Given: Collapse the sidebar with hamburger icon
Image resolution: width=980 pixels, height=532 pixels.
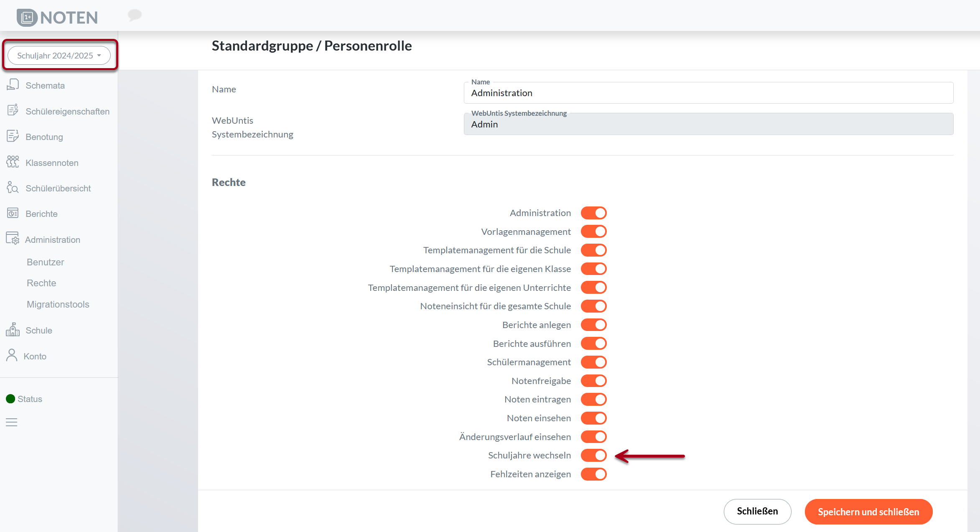Looking at the screenshot, I should (12, 423).
